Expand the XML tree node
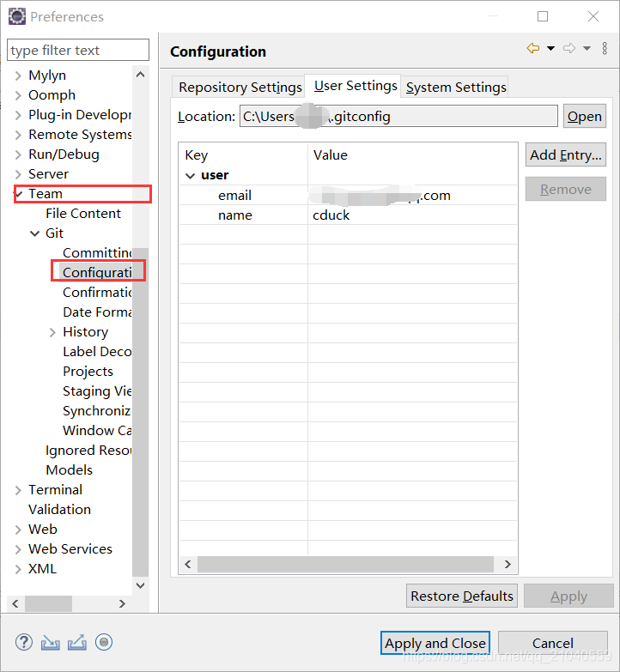The width and height of the screenshot is (620, 672). [18, 569]
